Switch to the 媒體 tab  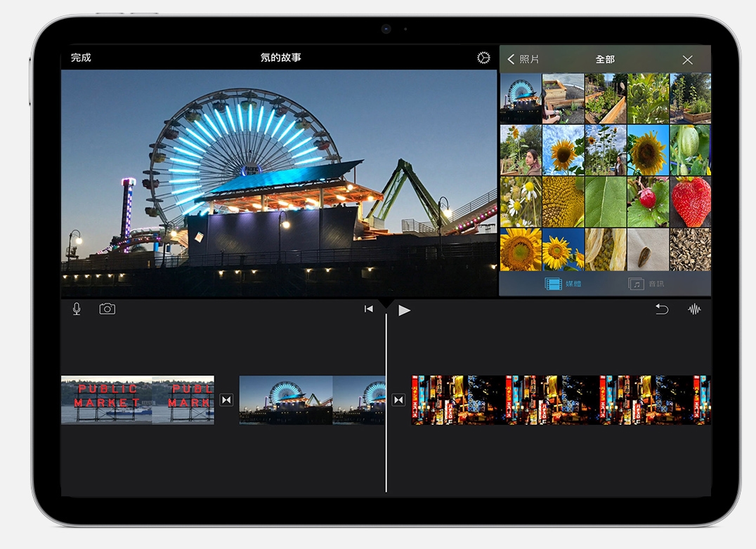click(x=563, y=284)
